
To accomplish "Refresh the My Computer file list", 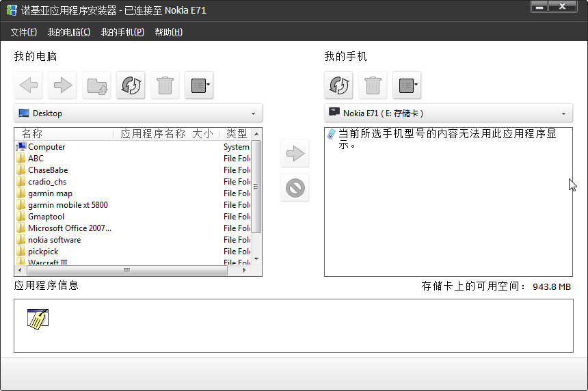I will pos(131,85).
